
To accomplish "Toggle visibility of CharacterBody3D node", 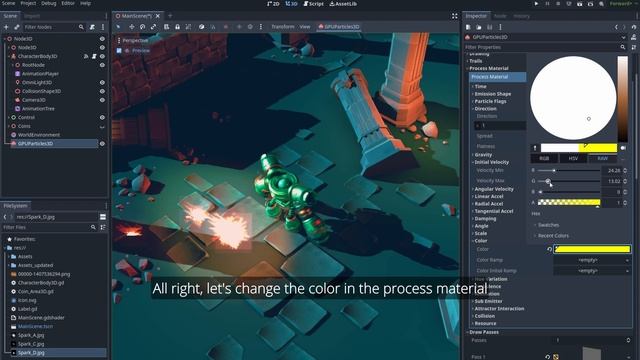I will coord(102,56).
